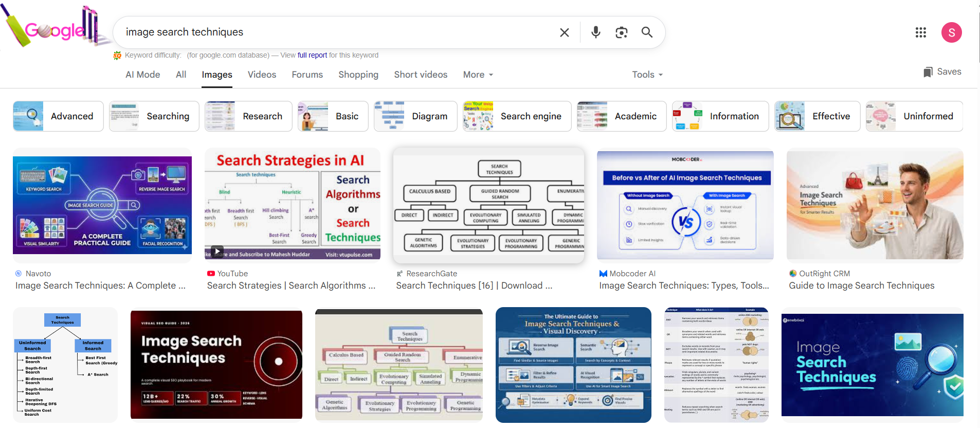Open the full report link
The width and height of the screenshot is (980, 428).
point(312,55)
